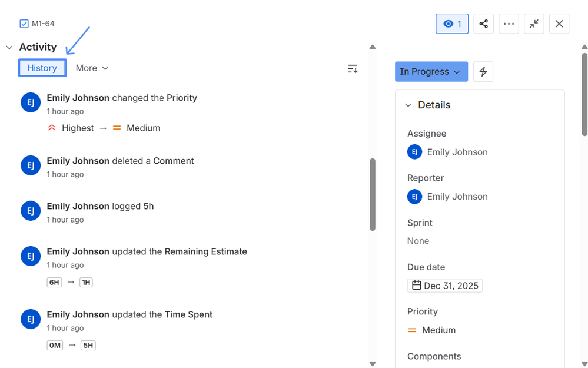Change the due date Dec 31, 2025
The height and width of the screenshot is (368, 588).
pos(451,285)
